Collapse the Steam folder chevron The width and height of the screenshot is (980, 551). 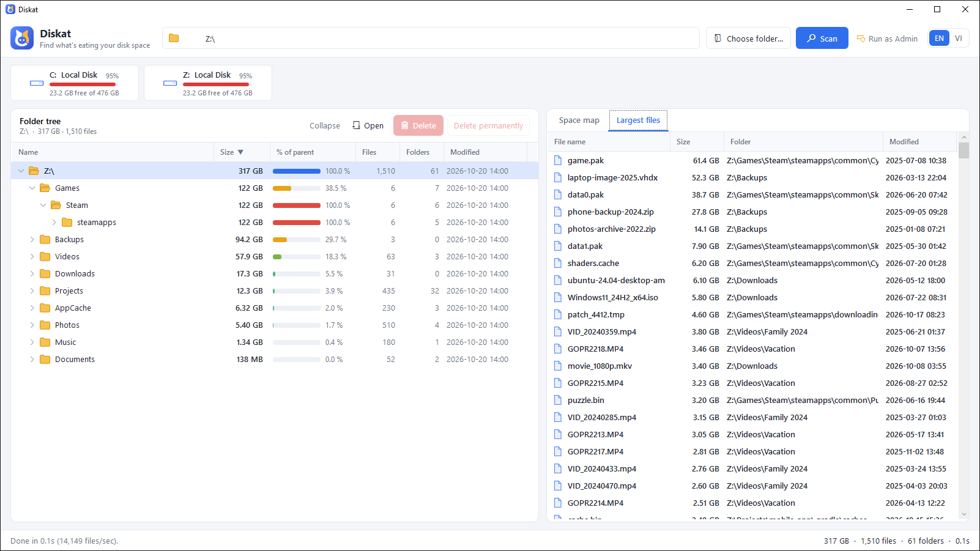43,205
